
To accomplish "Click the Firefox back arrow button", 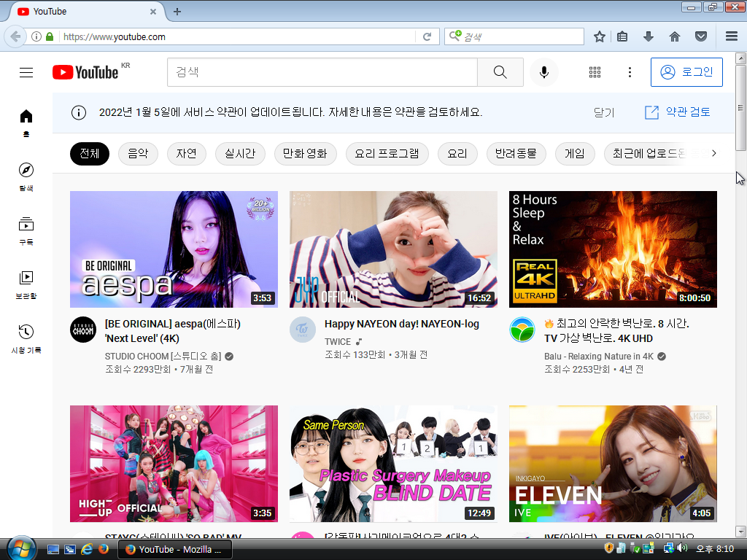I will (15, 36).
